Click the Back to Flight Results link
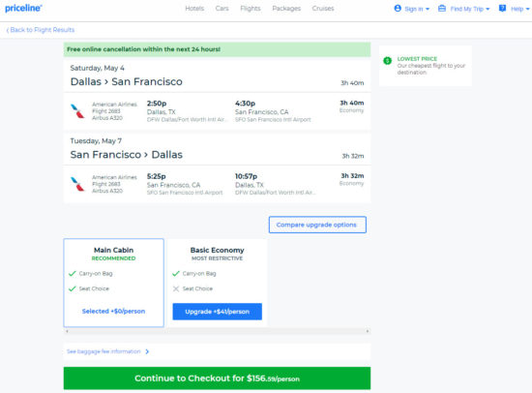Screen dimensions: 532x393 pyautogui.click(x=41, y=30)
